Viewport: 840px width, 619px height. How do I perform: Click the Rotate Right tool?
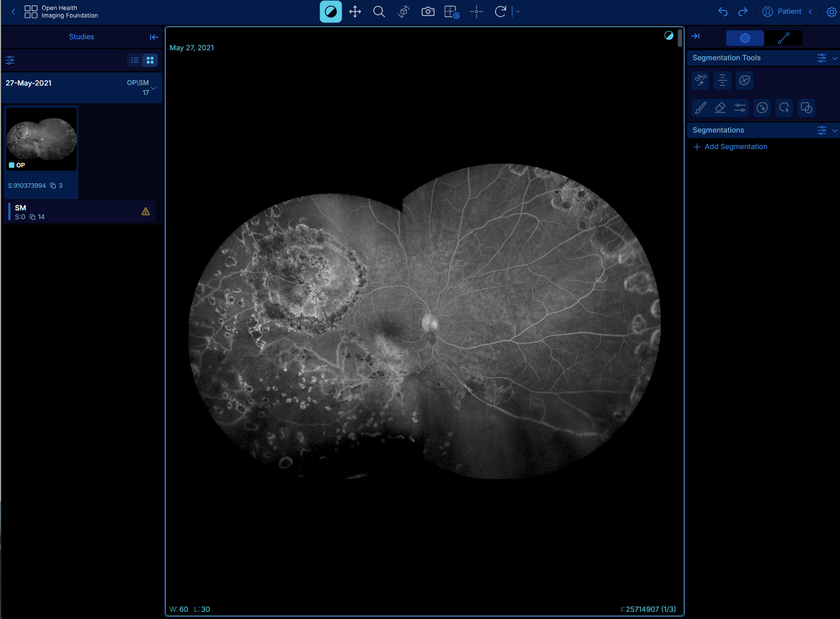pyautogui.click(x=501, y=12)
